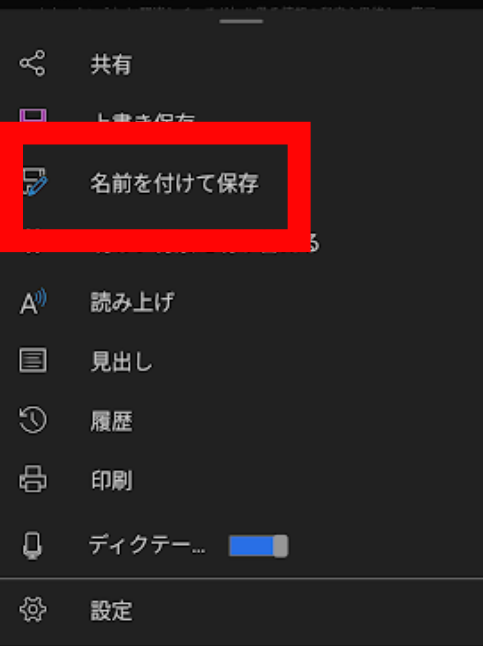Tap the save-as pencil icon
This screenshot has width=484, height=647.
35,182
